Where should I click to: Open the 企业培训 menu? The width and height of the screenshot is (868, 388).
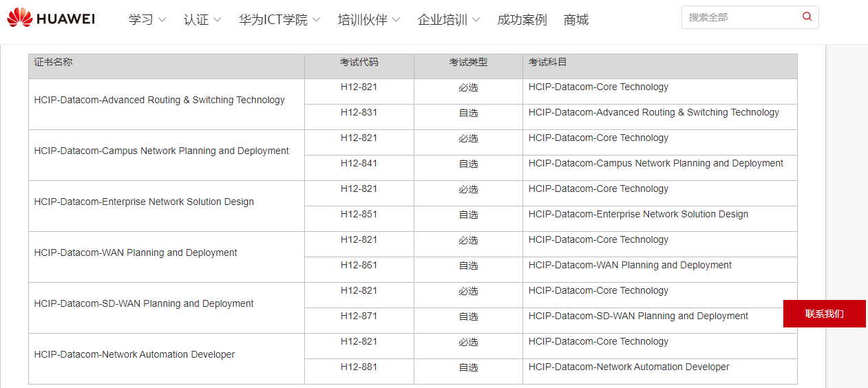443,20
